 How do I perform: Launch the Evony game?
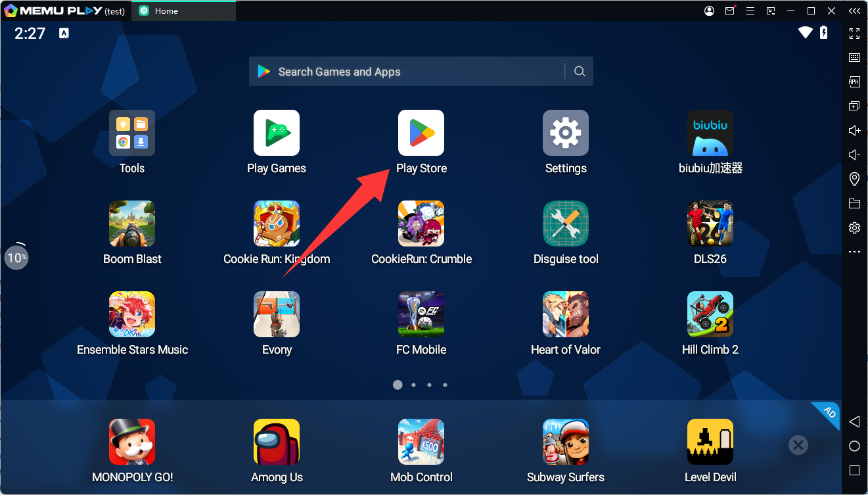[277, 314]
